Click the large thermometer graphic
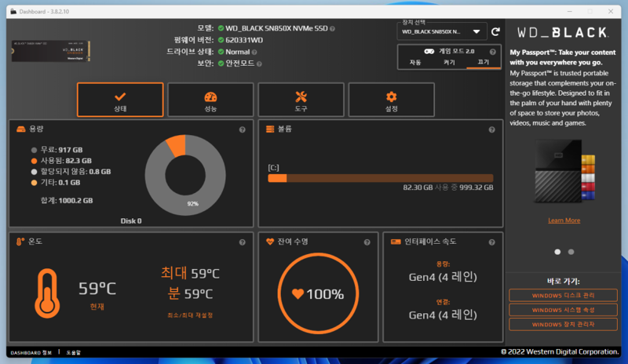The height and width of the screenshot is (364, 628). pyautogui.click(x=47, y=293)
